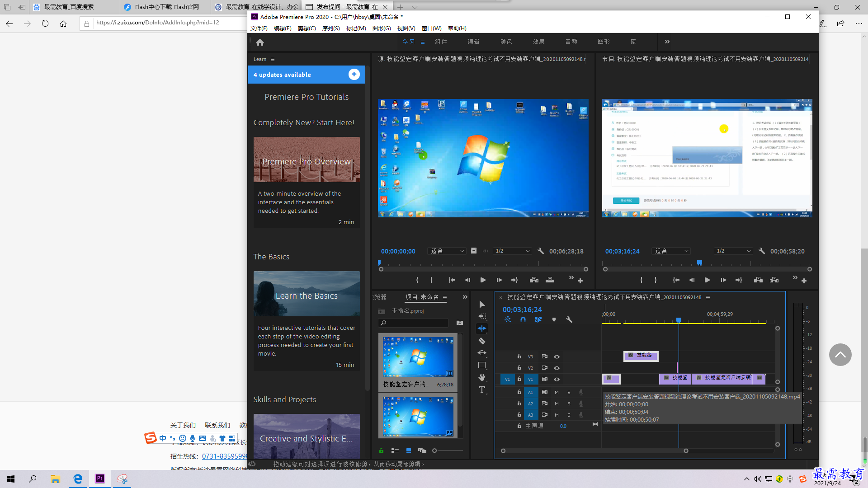Open button editor plus in program monitor

(804, 281)
